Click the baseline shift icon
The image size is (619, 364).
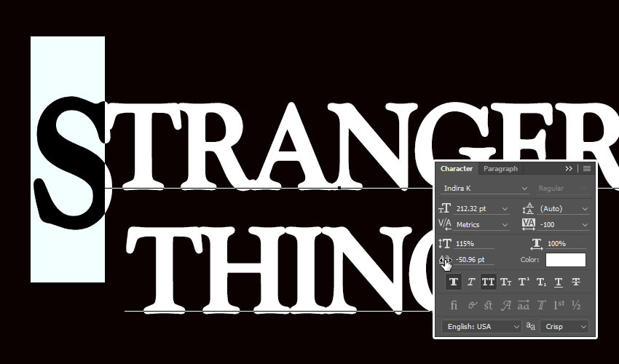445,260
